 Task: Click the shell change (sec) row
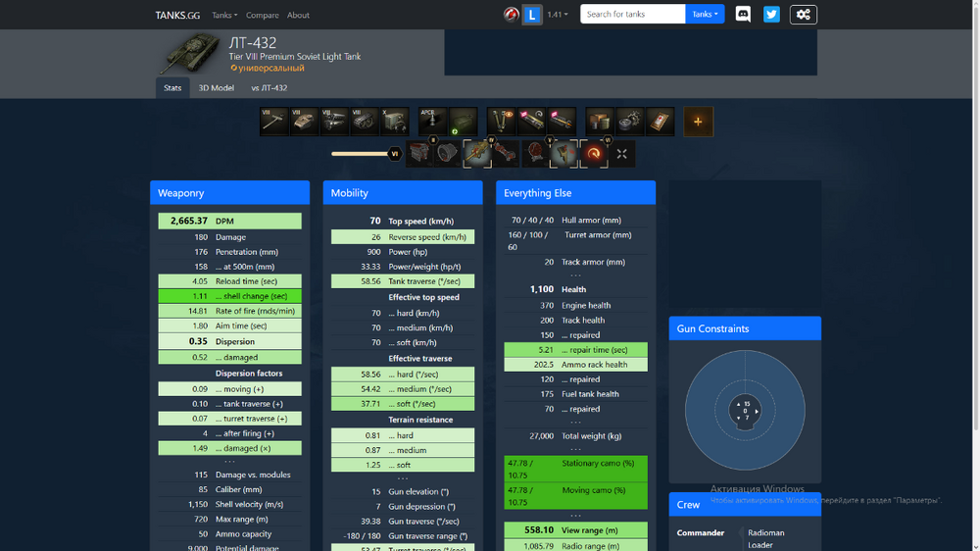click(229, 296)
